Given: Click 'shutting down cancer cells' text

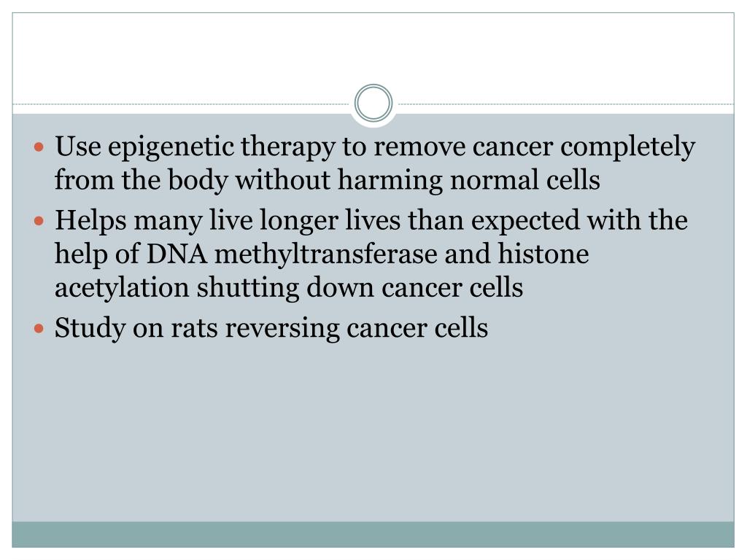Looking at the screenshot, I should 360,288.
